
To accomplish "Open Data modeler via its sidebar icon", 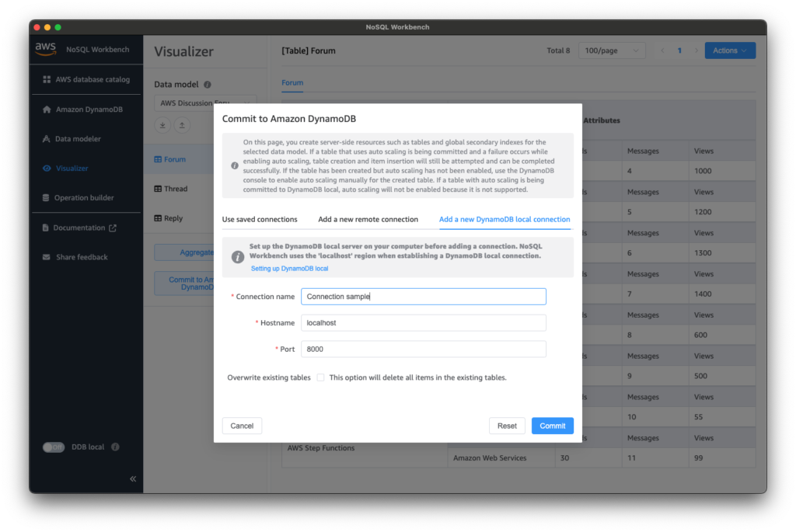I will 47,139.
